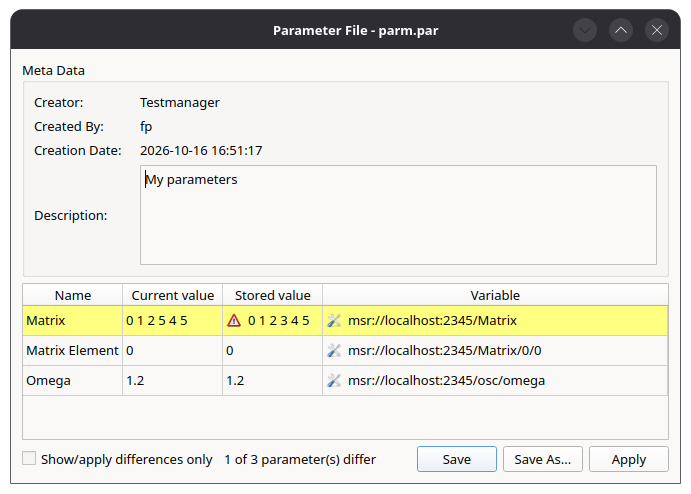691x494 pixels.
Task: Click Matrix Element stored value 0
Action: tap(273, 350)
